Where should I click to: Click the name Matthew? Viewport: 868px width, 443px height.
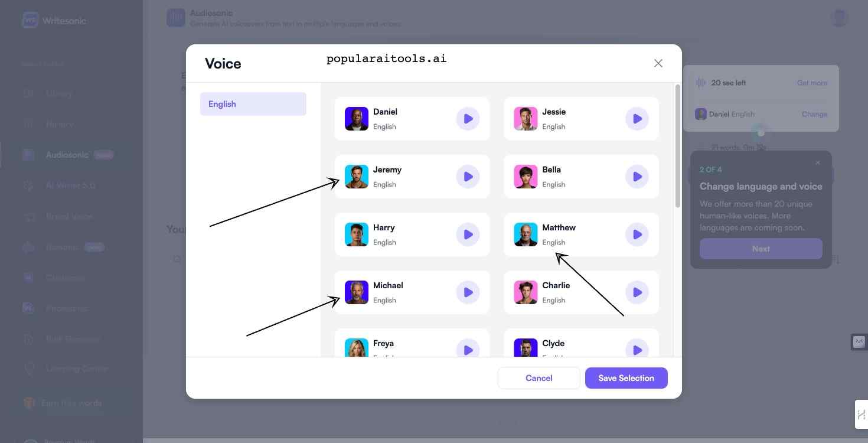tap(559, 227)
